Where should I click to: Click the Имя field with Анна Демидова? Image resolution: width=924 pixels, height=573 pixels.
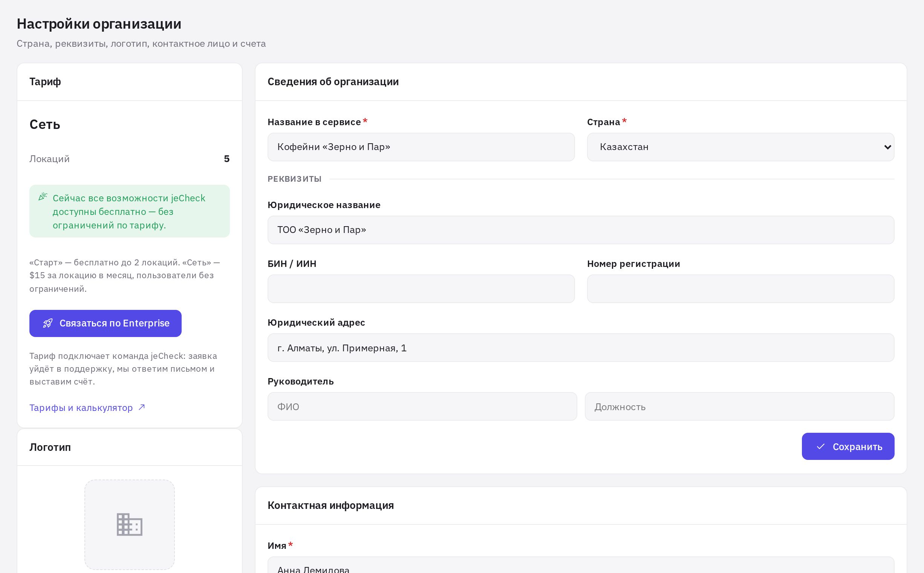coord(581,565)
